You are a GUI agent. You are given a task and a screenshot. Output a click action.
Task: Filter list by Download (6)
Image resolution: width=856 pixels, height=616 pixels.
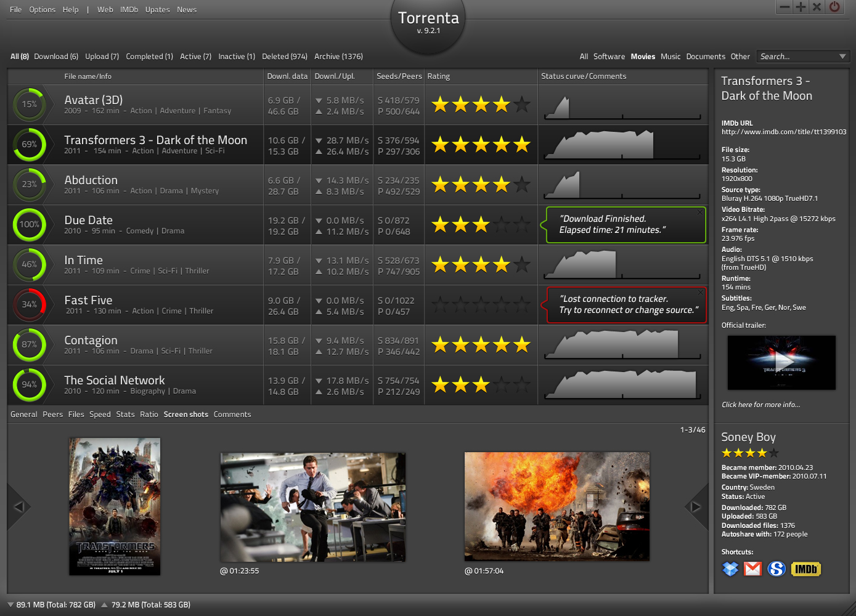tap(56, 57)
